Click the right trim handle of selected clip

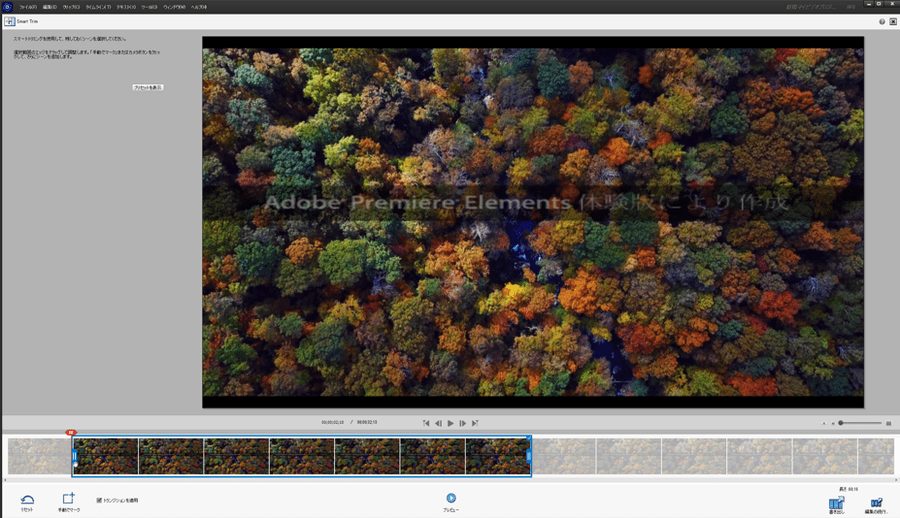(x=528, y=456)
